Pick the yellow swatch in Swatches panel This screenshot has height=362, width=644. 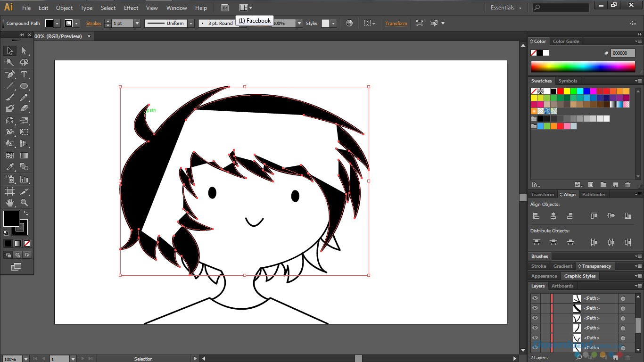tap(567, 91)
